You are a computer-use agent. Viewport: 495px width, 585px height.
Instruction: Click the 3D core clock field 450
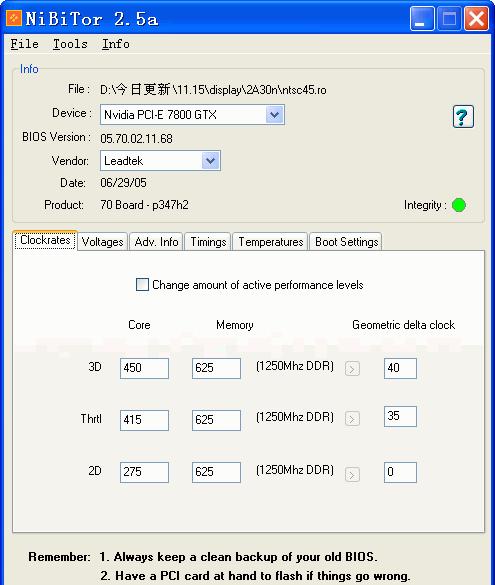[144, 368]
